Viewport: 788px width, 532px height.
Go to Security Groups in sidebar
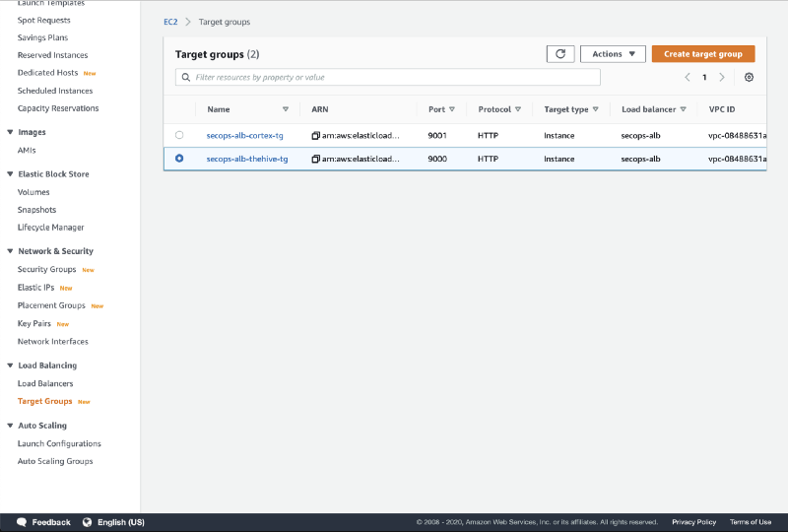coord(46,269)
